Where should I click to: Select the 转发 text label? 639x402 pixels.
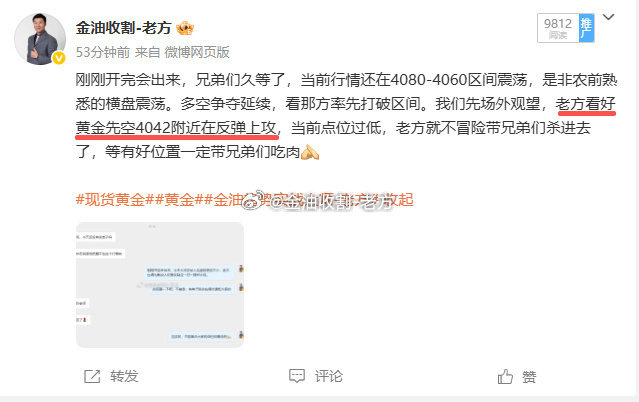124,376
